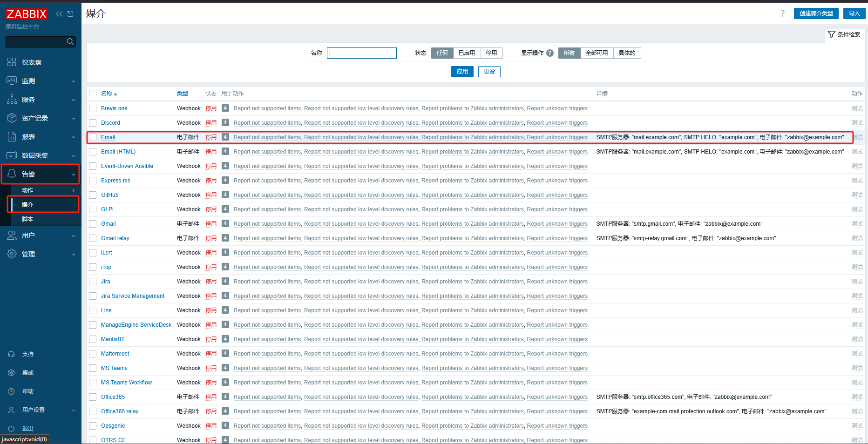The image size is (868, 444).
Task: Select the 停用 status filter
Action: click(491, 53)
